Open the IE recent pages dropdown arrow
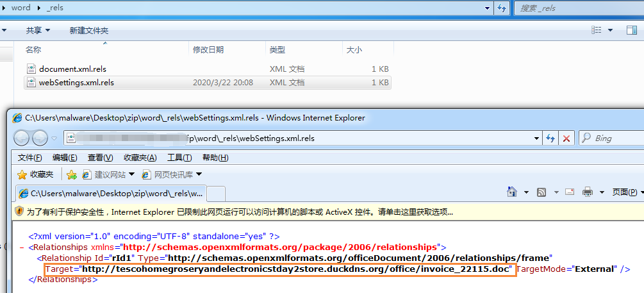 pyautogui.click(x=54, y=138)
